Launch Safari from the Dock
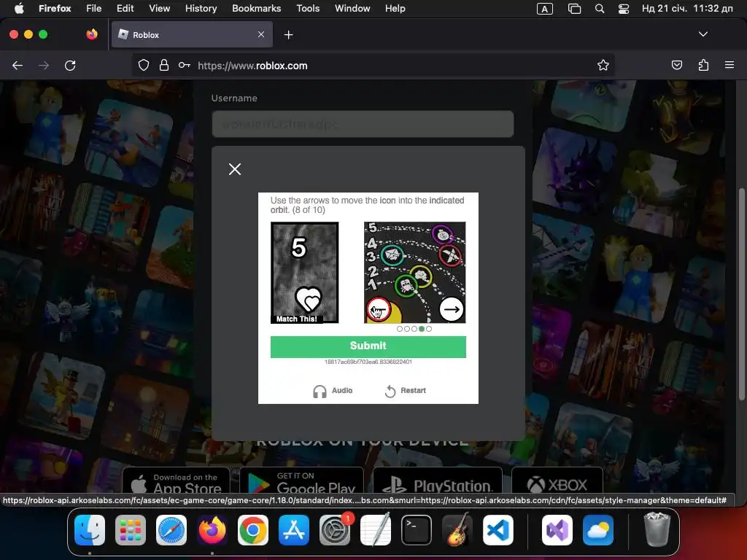 coord(171,530)
